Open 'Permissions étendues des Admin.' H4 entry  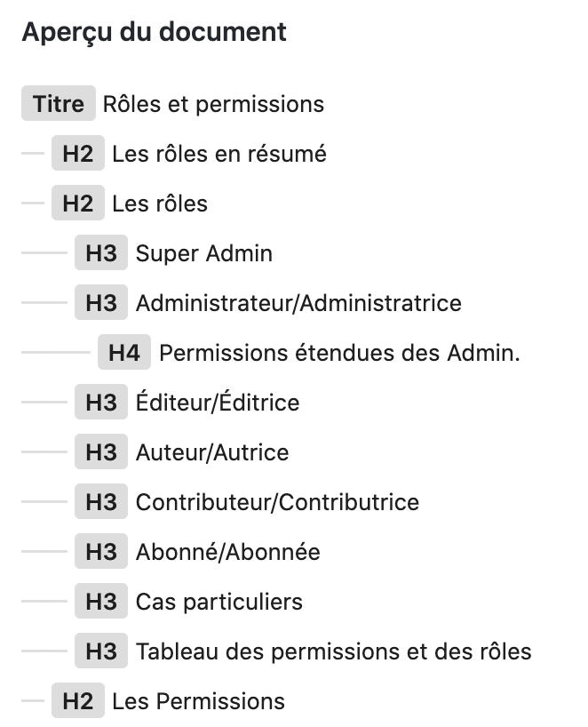coord(339,352)
